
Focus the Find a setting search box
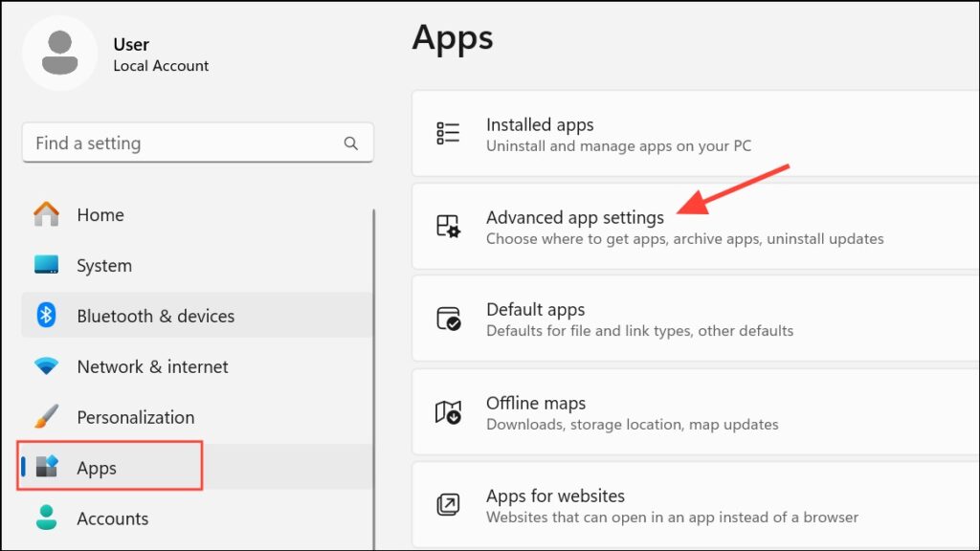(197, 143)
